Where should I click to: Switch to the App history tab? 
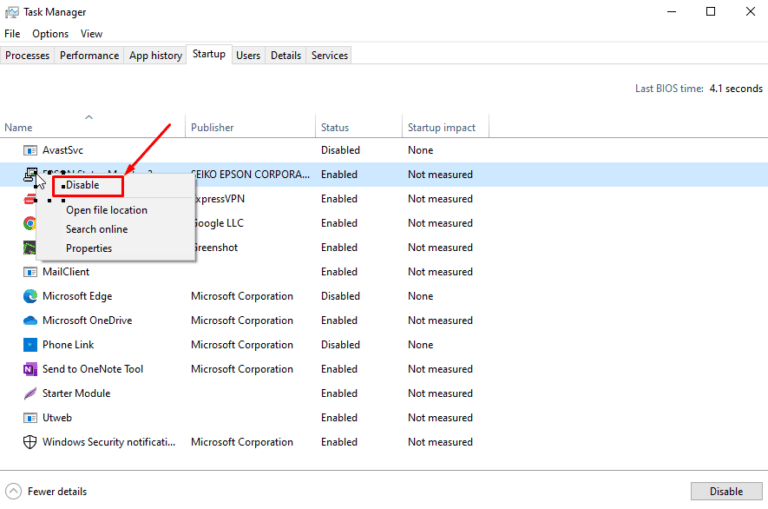click(156, 55)
